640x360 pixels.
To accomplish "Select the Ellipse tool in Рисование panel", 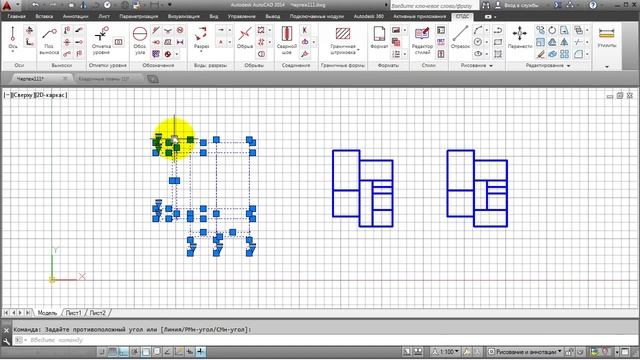I will [478, 54].
